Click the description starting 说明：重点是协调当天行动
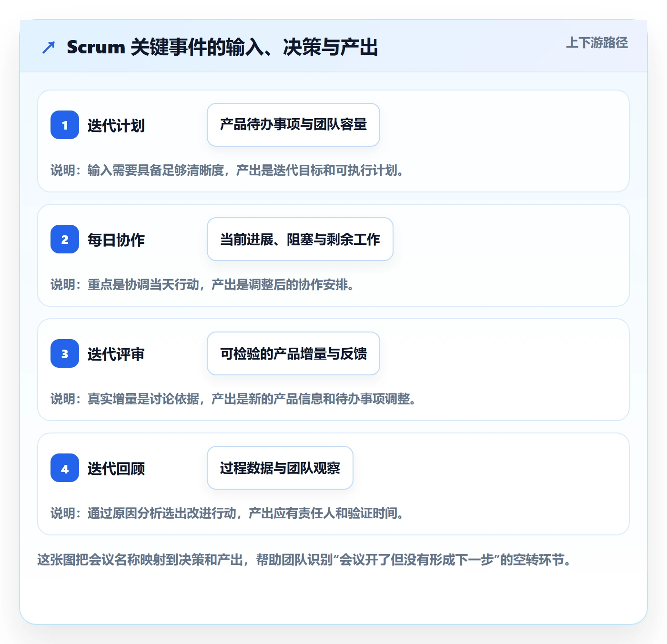 pos(202,284)
